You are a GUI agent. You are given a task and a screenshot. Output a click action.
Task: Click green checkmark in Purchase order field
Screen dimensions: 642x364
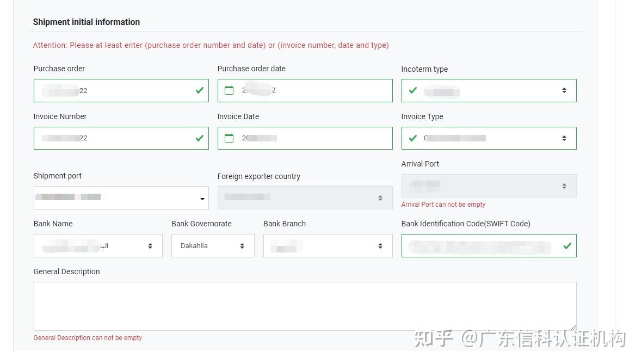199,90
